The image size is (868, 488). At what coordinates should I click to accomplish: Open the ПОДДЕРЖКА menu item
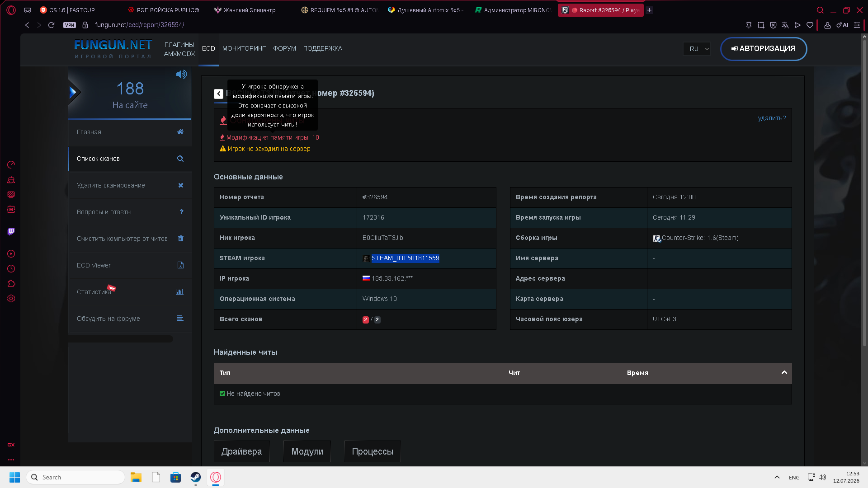(x=323, y=48)
